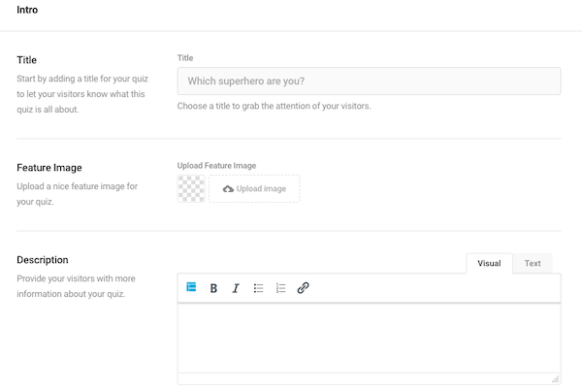Grab the editor resize handle corner

pos(555,378)
